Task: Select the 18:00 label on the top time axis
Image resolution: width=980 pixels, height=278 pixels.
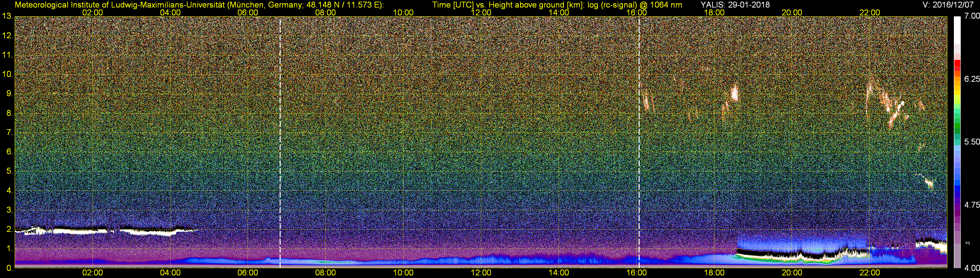Action: [x=714, y=12]
